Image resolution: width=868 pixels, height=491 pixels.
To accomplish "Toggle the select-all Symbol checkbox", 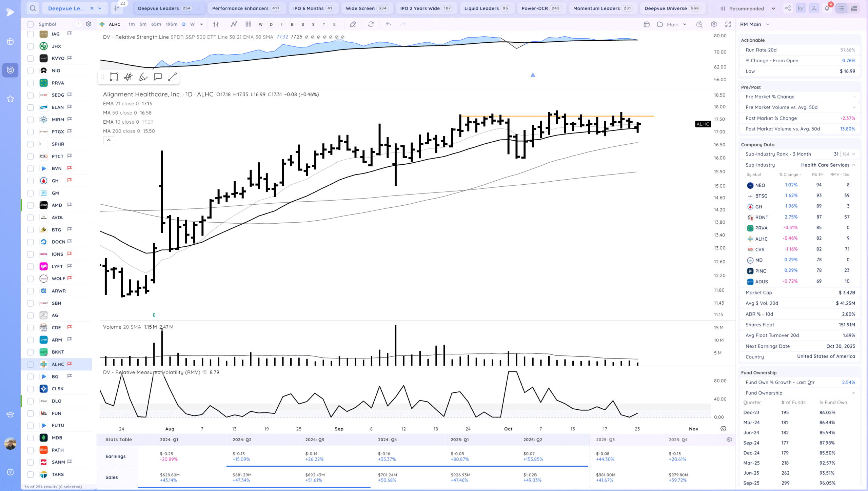I will coord(31,24).
